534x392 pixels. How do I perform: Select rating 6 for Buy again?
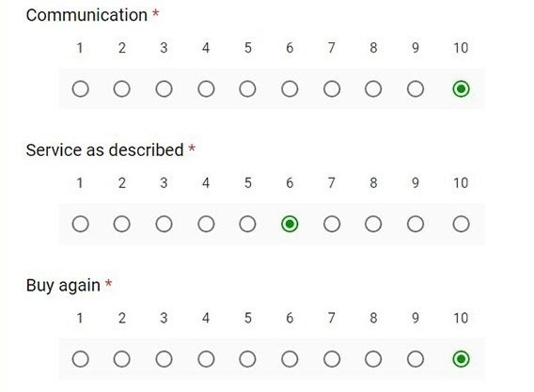click(290, 359)
